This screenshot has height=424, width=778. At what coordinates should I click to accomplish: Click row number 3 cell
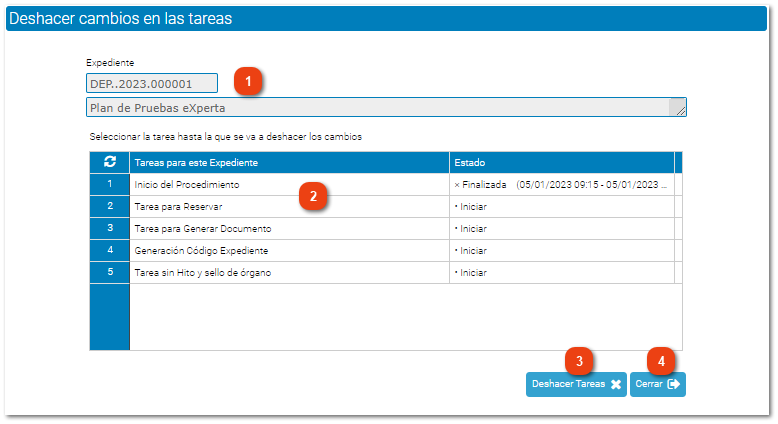pyautogui.click(x=110, y=229)
